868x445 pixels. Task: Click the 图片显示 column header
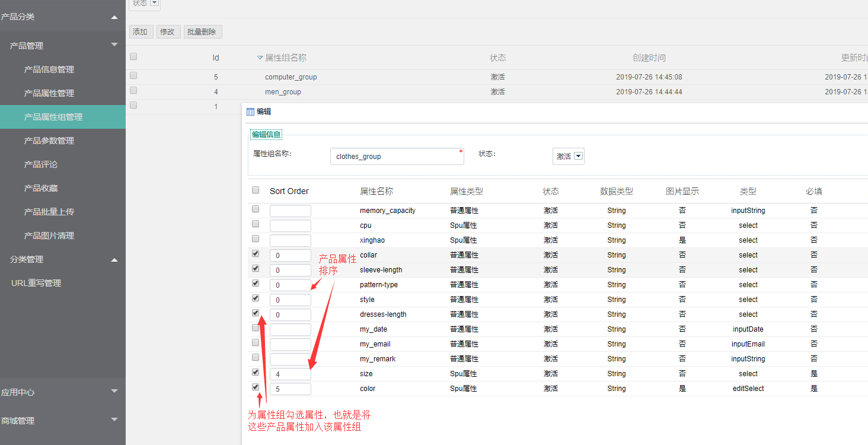pyautogui.click(x=682, y=191)
